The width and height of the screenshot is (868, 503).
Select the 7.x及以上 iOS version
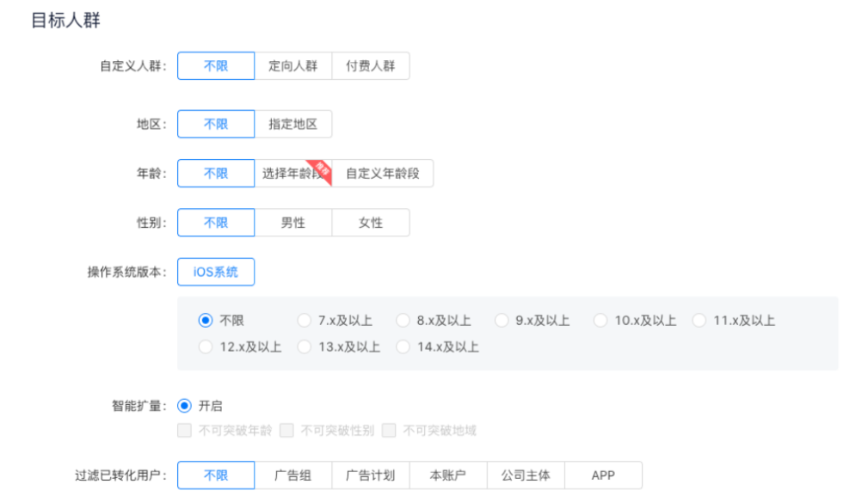click(305, 319)
